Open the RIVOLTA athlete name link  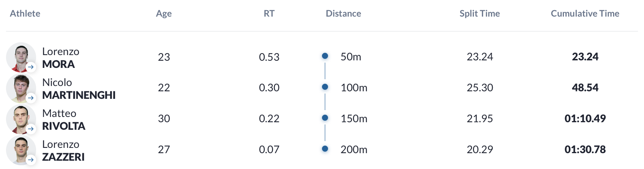tap(64, 126)
